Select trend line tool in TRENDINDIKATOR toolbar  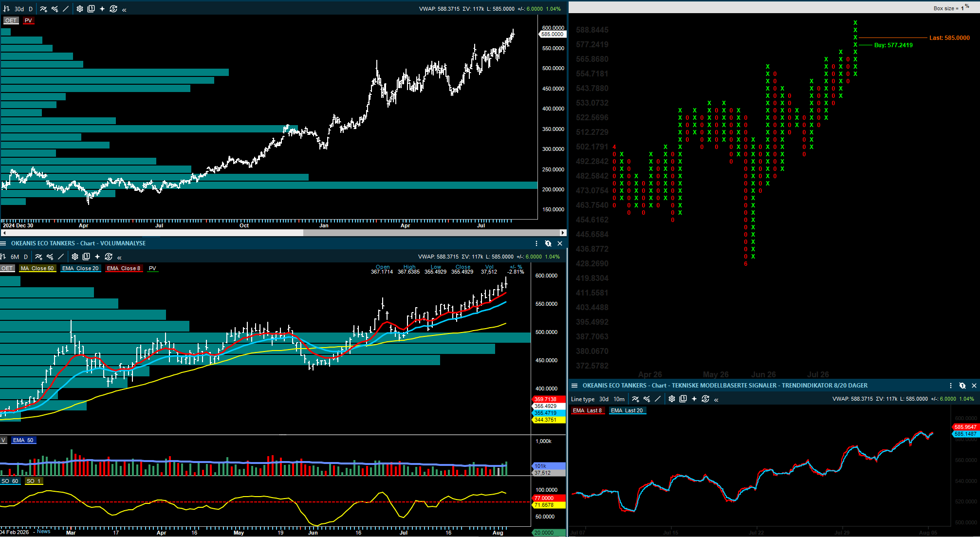pyautogui.click(x=658, y=399)
